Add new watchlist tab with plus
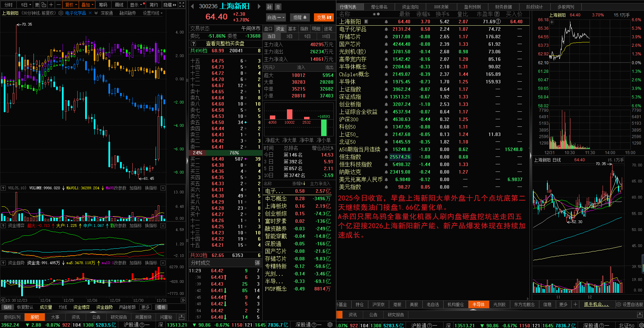The height and width of the screenshot is (328, 644). click(x=575, y=304)
